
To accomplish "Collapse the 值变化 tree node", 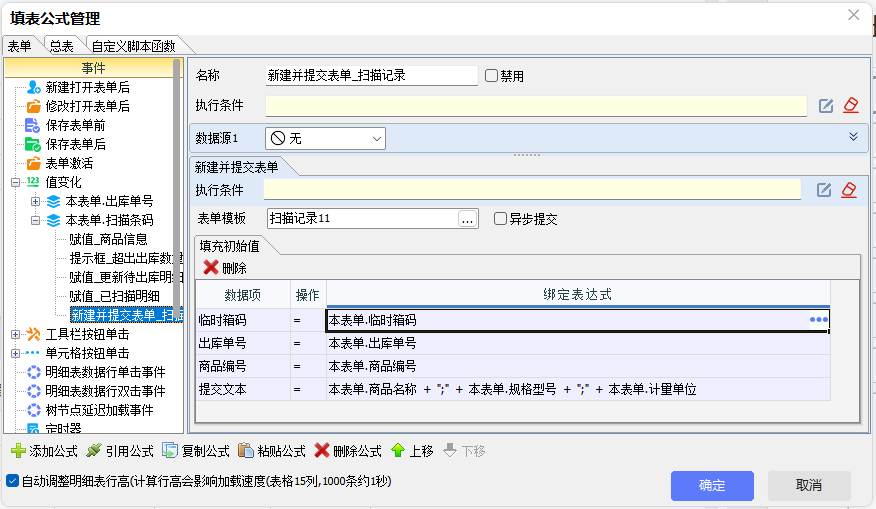I will [16, 182].
